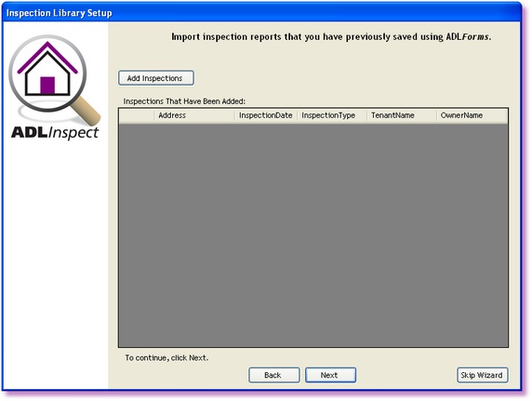This screenshot has width=532, height=401.
Task: Click the Add Inspections button
Action: pos(156,78)
